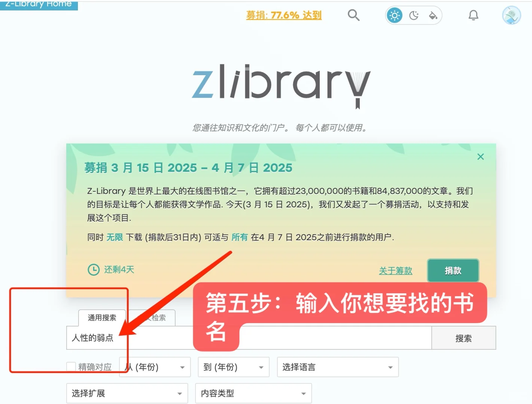Click the clock icon beside 还剩4天
Viewport: 532px width, 404px height.
(93, 270)
